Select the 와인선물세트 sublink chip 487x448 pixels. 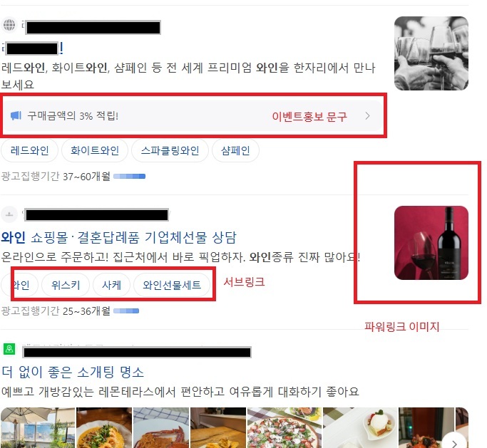(172, 285)
